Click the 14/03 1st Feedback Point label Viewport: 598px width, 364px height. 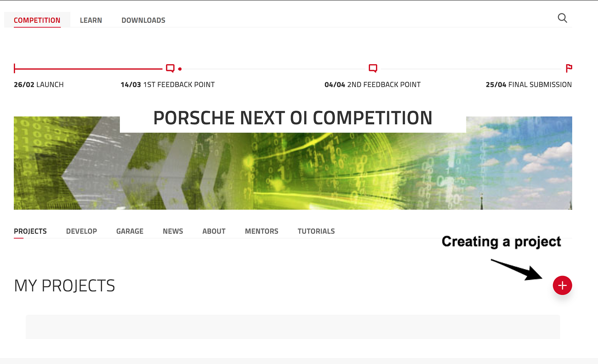tap(168, 85)
